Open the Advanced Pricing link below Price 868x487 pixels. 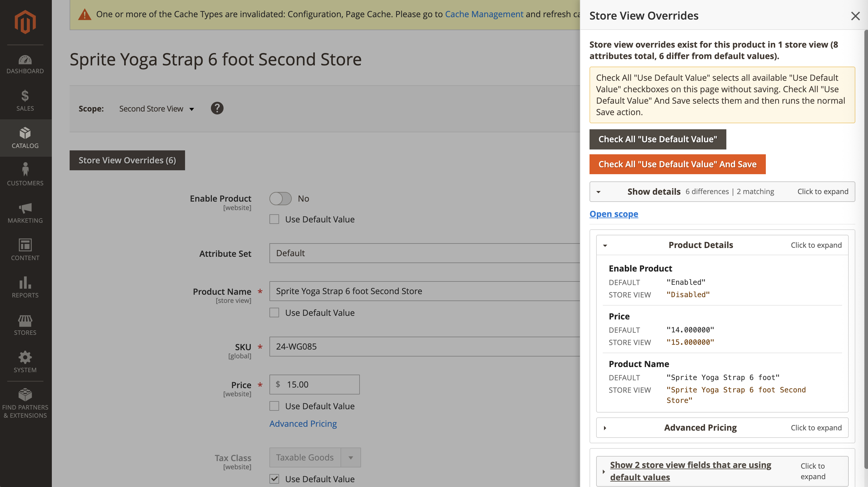pyautogui.click(x=303, y=423)
